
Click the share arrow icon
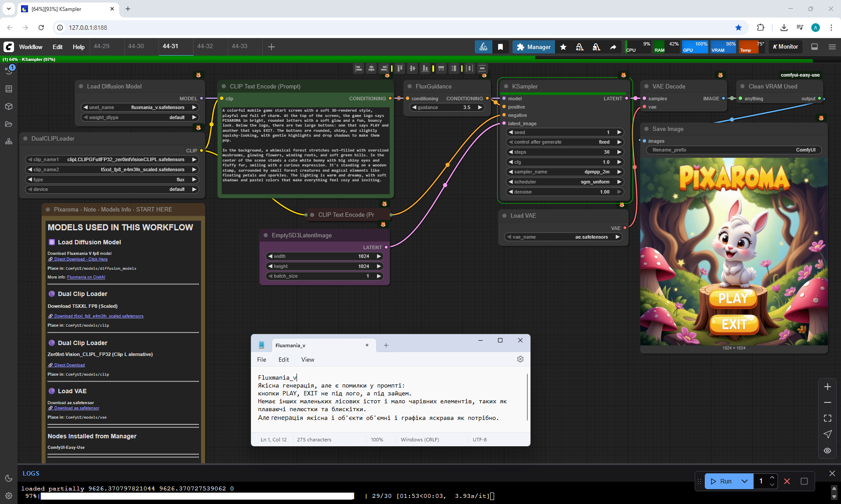[x=613, y=47]
